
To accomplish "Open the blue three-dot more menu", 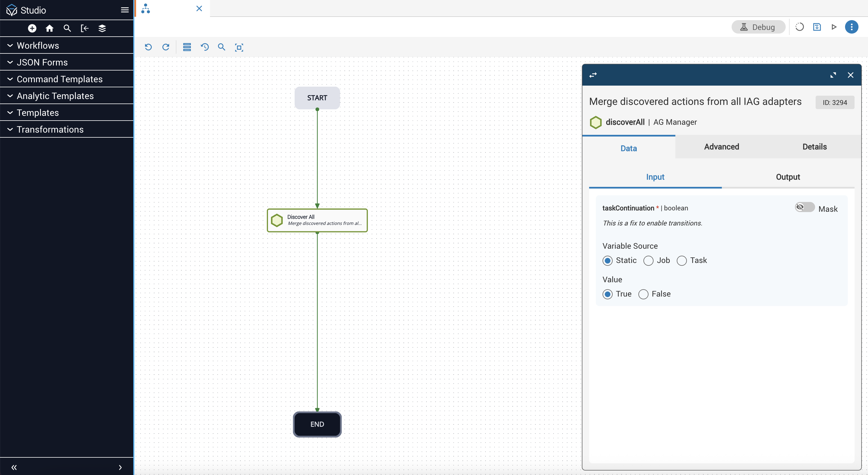I will (x=851, y=27).
